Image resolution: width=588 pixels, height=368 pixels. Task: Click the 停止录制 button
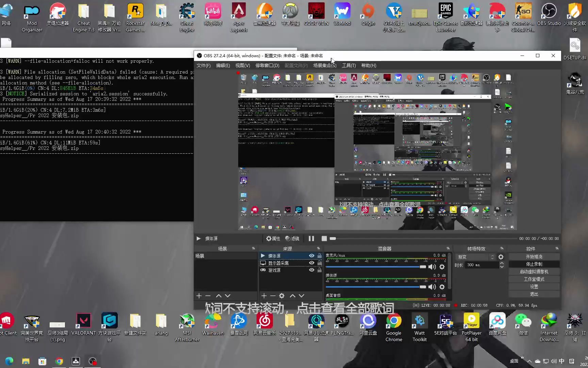[x=534, y=264]
